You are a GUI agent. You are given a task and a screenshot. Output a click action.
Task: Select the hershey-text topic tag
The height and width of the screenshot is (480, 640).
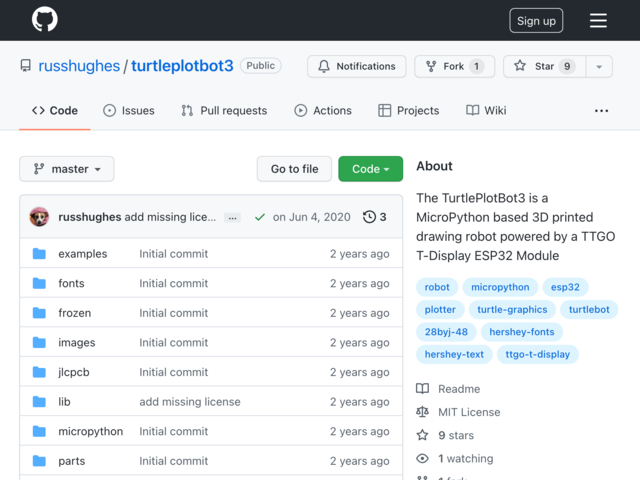tap(454, 354)
